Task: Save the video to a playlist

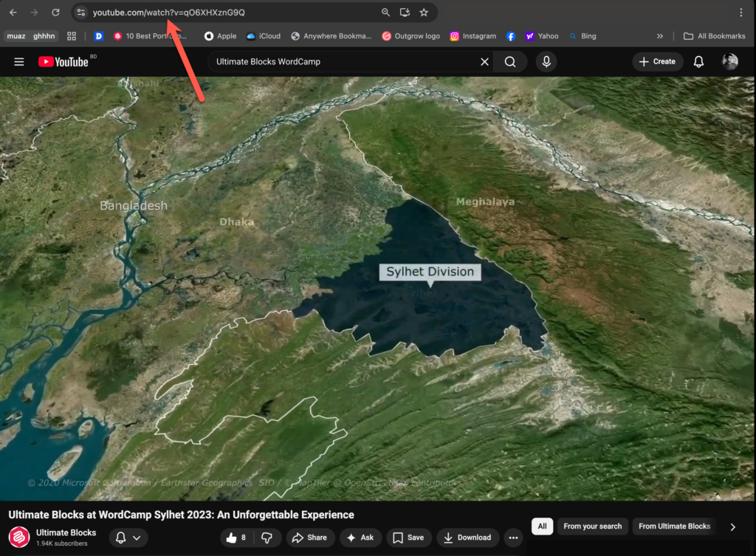Action: point(408,538)
